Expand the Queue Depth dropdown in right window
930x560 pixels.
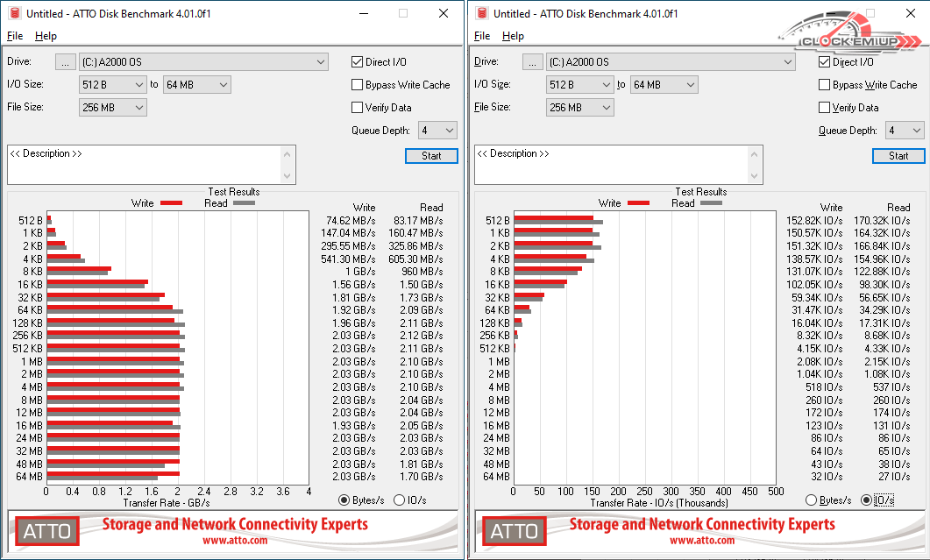tap(917, 131)
